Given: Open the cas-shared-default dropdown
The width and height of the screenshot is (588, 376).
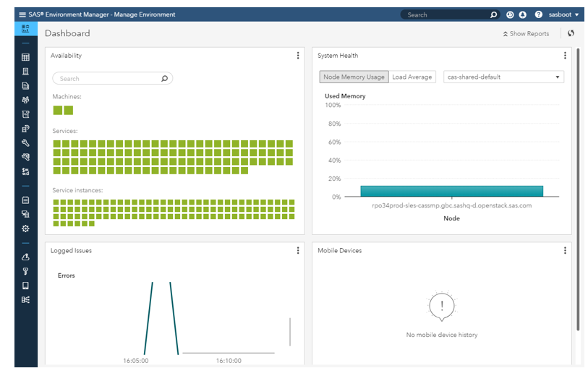Looking at the screenshot, I should pos(503,77).
